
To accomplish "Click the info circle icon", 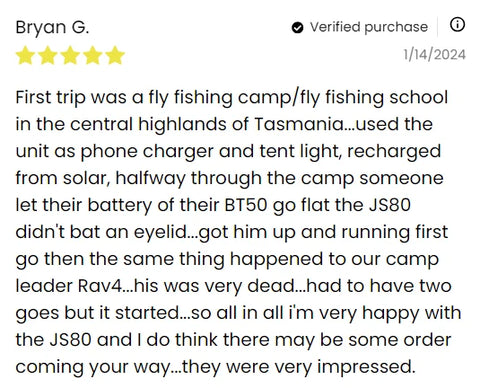I will coord(457,25).
